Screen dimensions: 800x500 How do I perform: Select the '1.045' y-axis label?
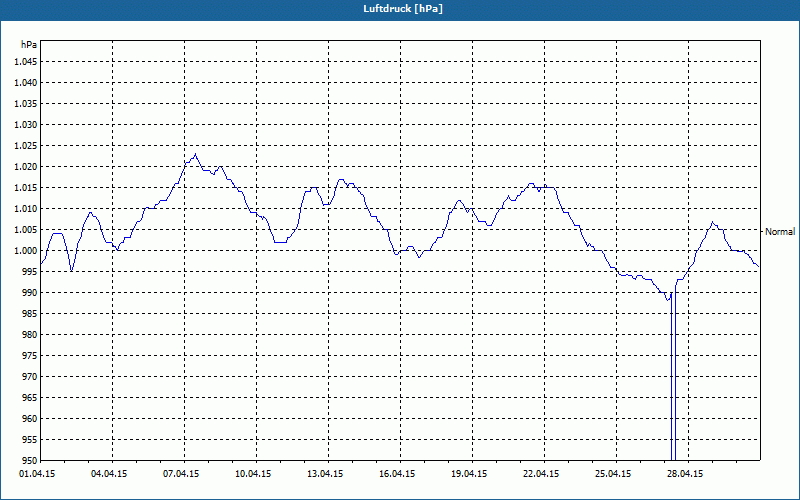pyautogui.click(x=26, y=62)
